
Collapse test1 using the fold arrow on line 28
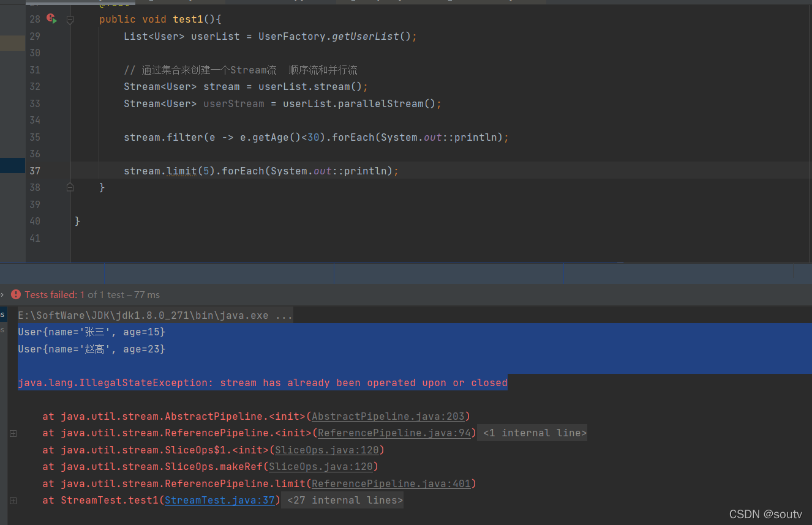(70, 19)
